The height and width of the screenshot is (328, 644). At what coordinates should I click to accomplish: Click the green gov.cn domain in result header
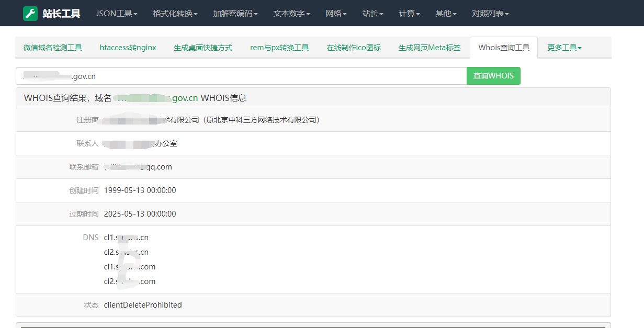click(156, 98)
